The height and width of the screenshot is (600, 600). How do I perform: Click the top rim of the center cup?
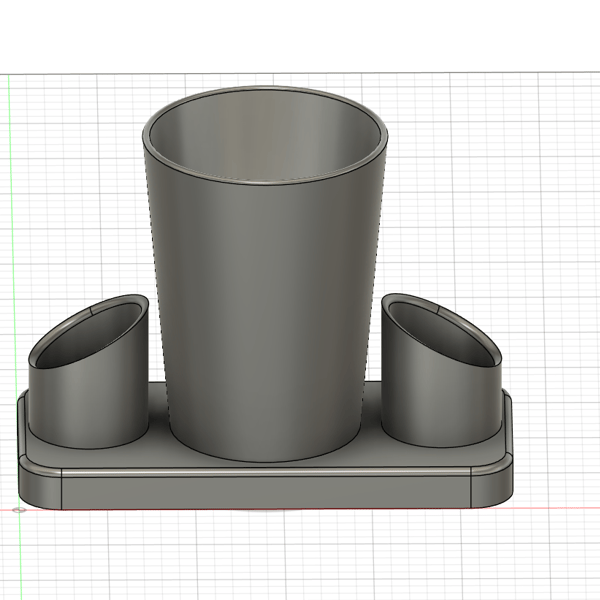(x=265, y=89)
